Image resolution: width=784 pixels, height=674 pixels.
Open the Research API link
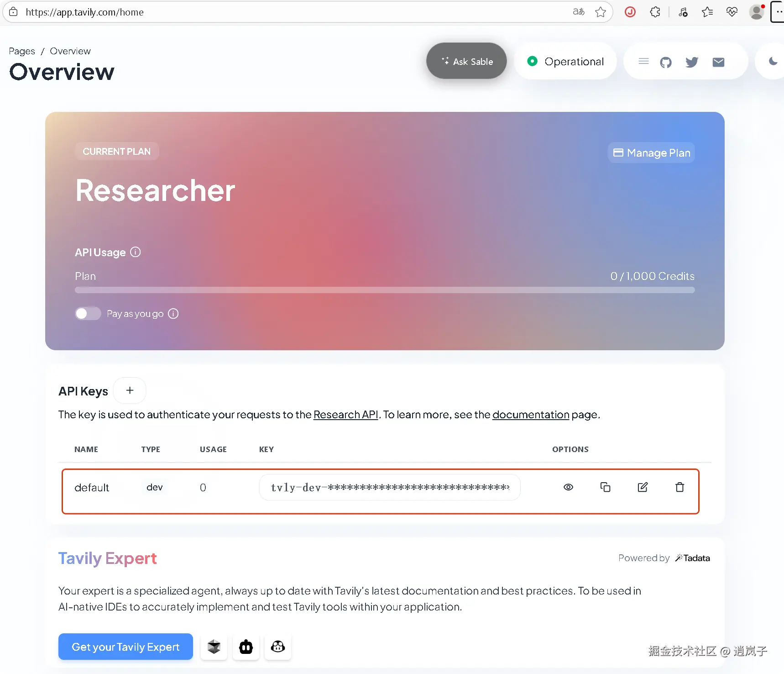pos(346,415)
